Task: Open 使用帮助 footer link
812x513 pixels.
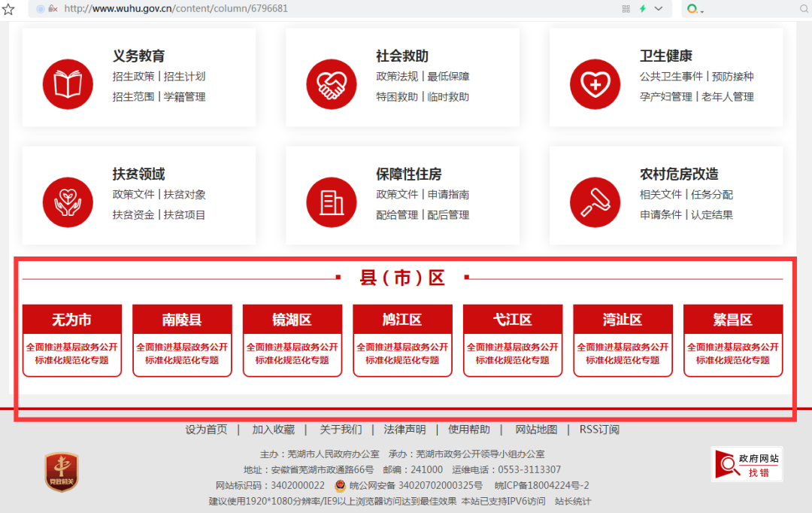Action: pos(468,430)
